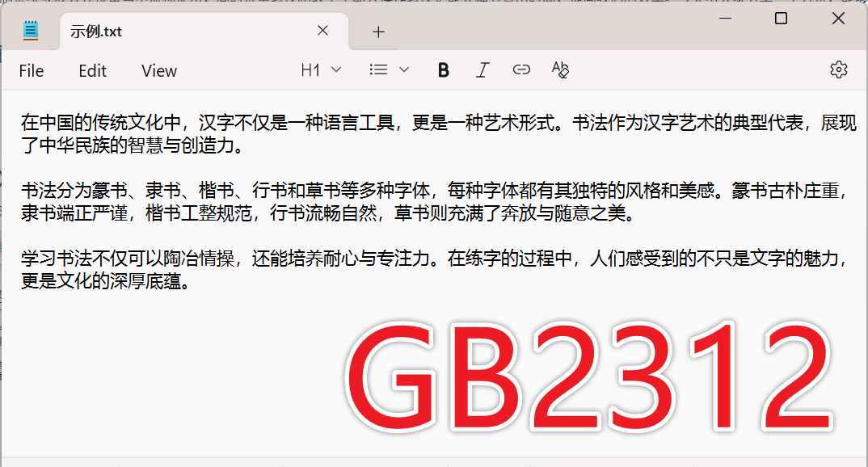The width and height of the screenshot is (868, 467).
Task: Open the Edit menu
Action: tap(92, 71)
